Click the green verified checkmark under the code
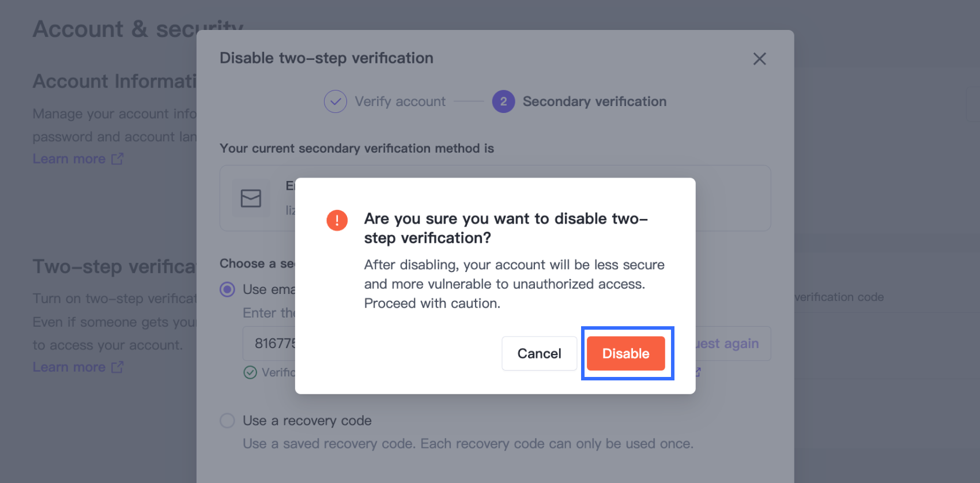Screen dimensions: 980x483 coord(250,372)
